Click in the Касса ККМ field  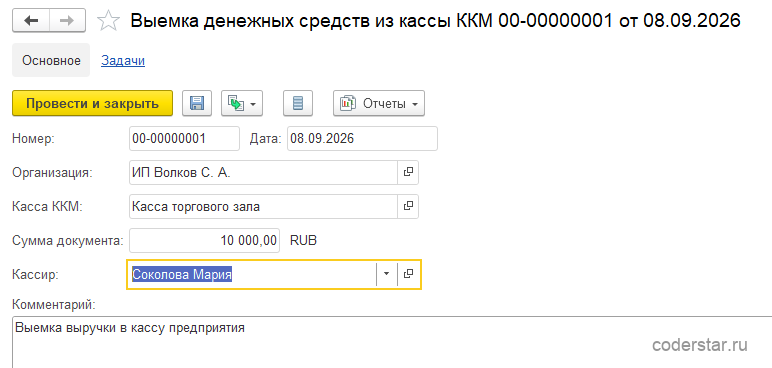[263, 206]
